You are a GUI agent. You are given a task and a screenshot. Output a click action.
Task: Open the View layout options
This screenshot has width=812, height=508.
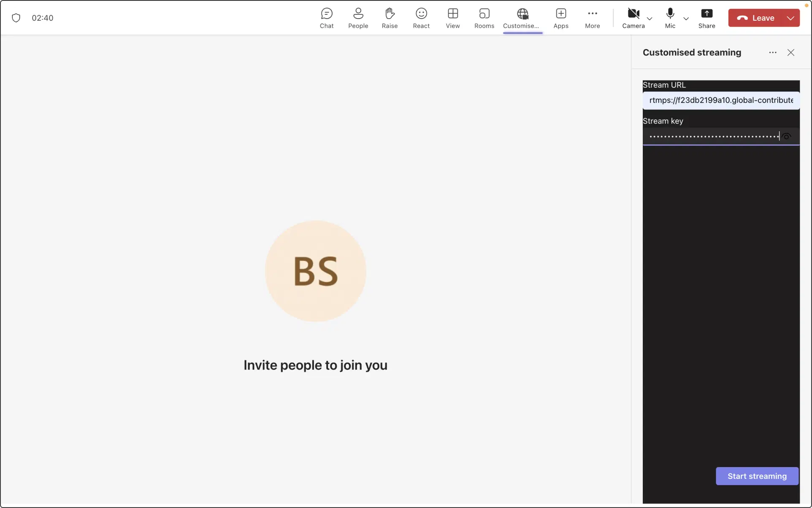click(x=452, y=18)
